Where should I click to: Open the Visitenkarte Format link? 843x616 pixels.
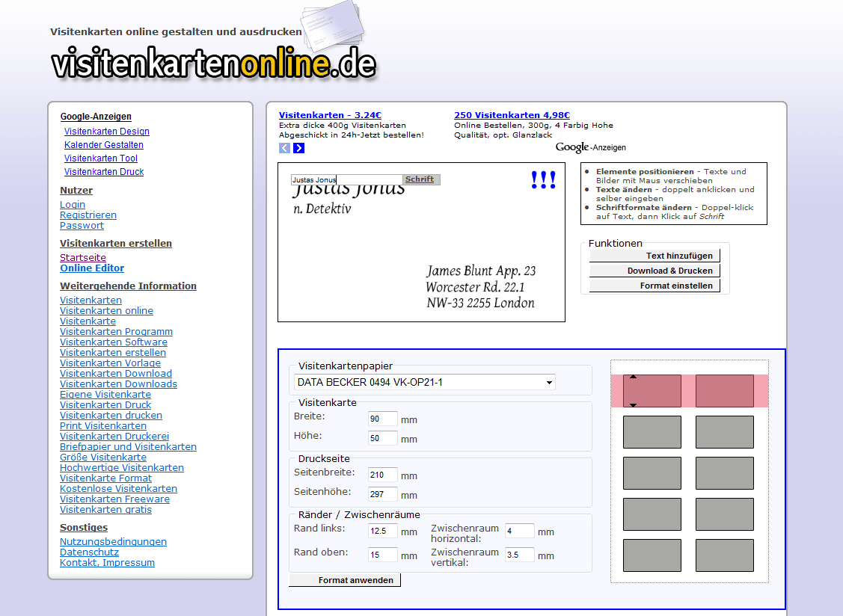(x=106, y=478)
